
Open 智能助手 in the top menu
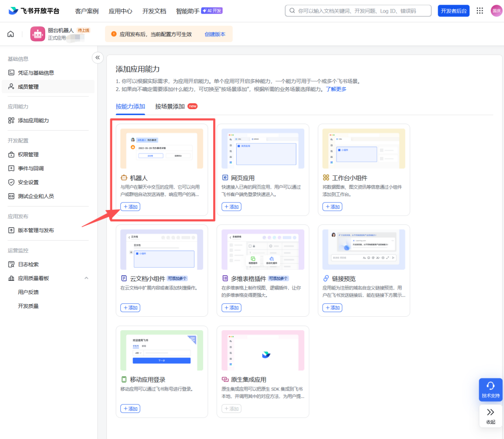coord(188,11)
